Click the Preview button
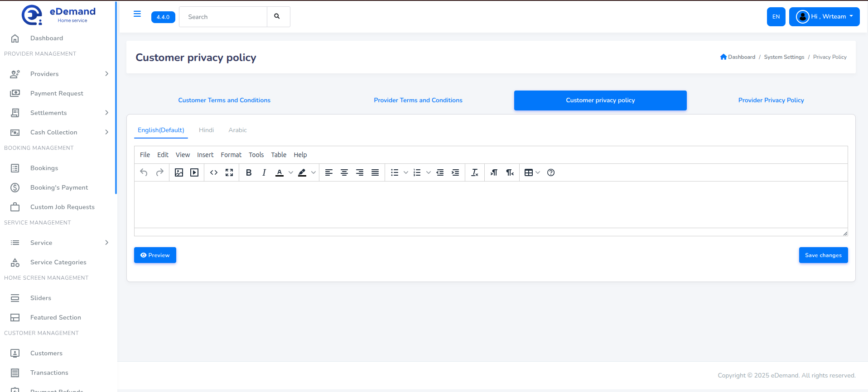Viewport: 868px width, 392px height. pyautogui.click(x=155, y=255)
